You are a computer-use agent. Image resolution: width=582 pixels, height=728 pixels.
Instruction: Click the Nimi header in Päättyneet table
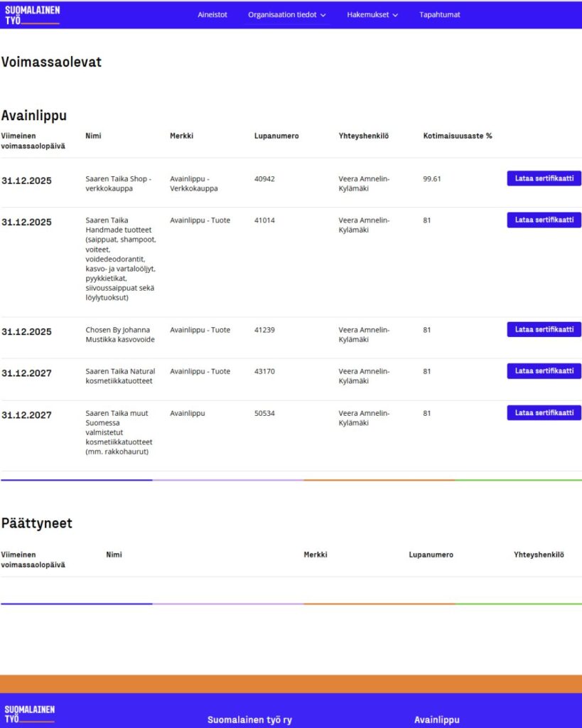coord(114,555)
